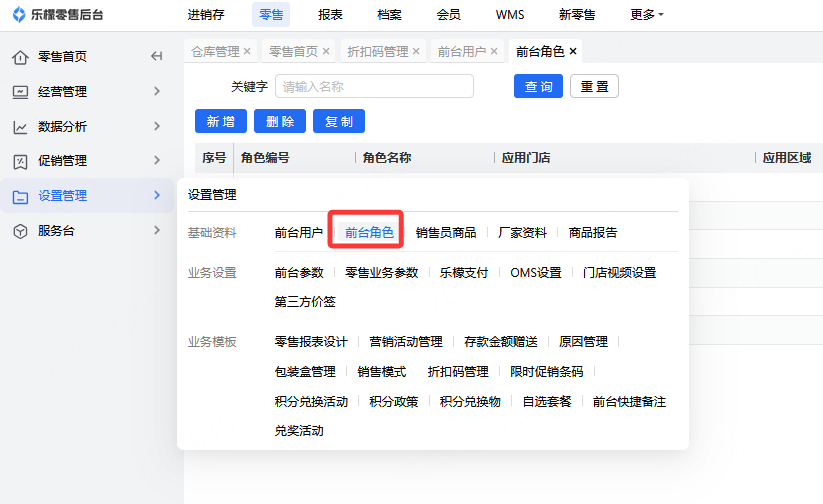Open the 更多 dropdown in top menu
The height and width of the screenshot is (504, 823).
click(647, 15)
